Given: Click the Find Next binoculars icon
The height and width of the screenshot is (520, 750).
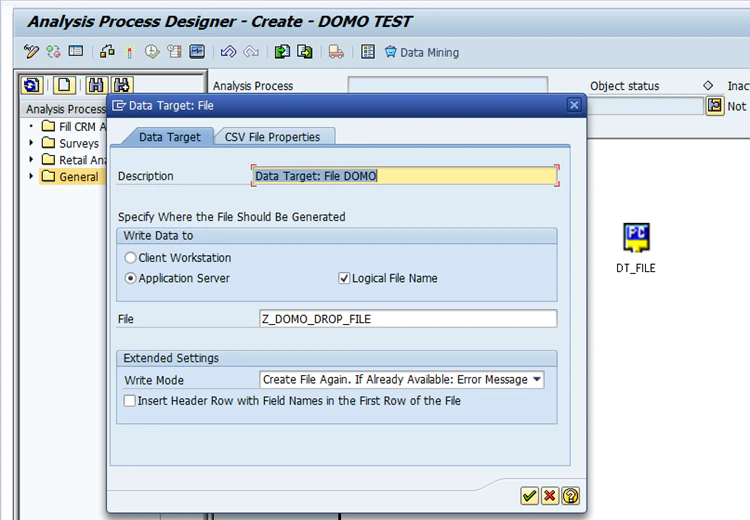Looking at the screenshot, I should pos(122,86).
